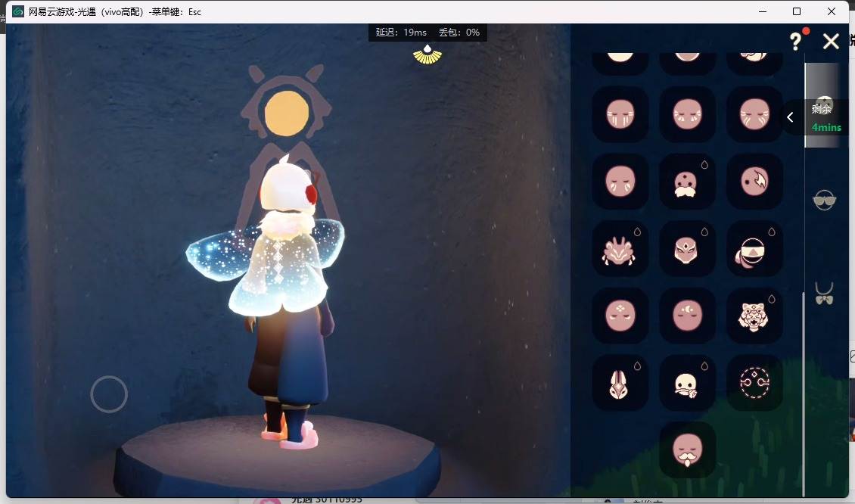855x504 pixels.
Task: Choose the dashed-circle no-mask option
Action: [x=754, y=382]
